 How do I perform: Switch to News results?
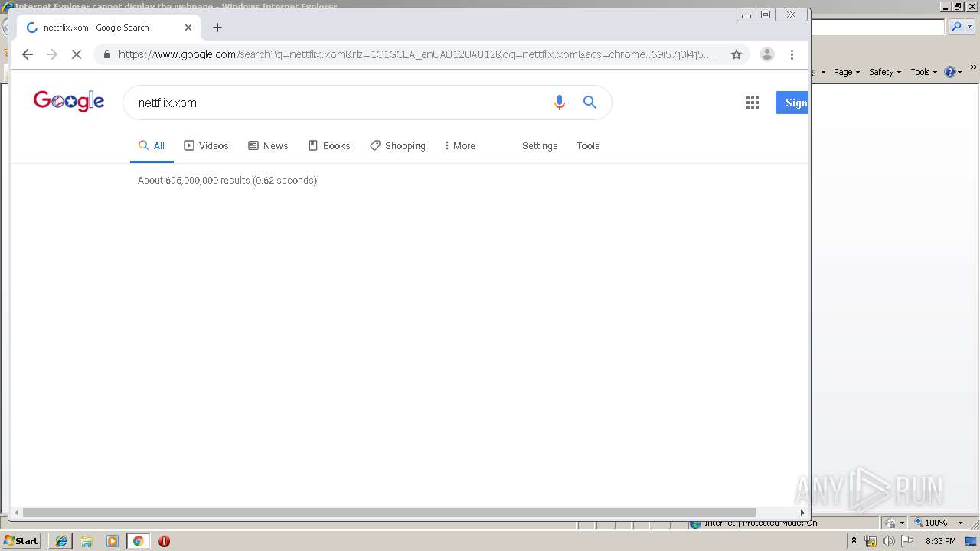[x=268, y=145]
